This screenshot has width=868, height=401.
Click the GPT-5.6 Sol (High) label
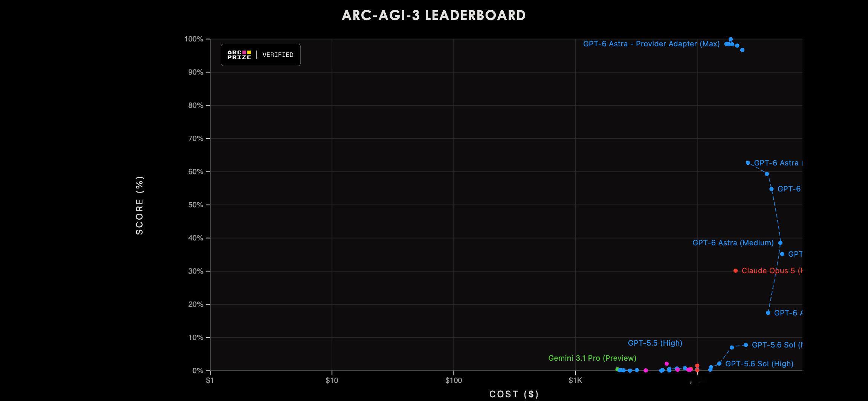[x=759, y=364]
